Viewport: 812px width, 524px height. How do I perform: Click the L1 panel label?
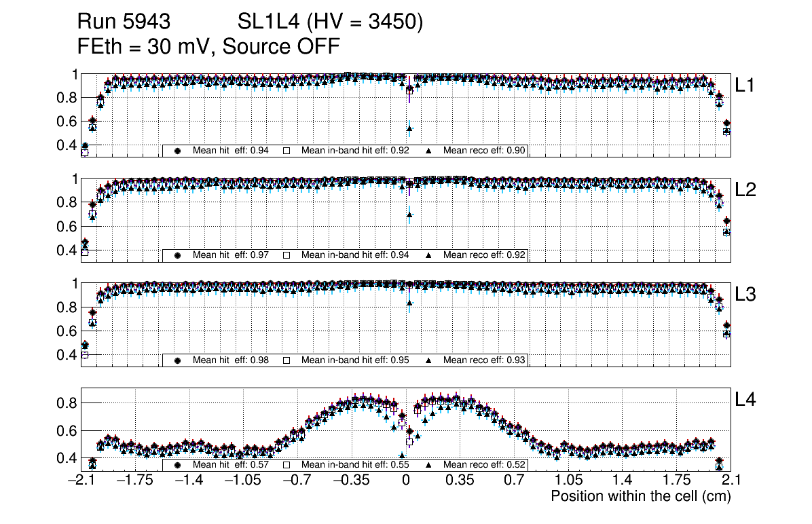(x=745, y=85)
